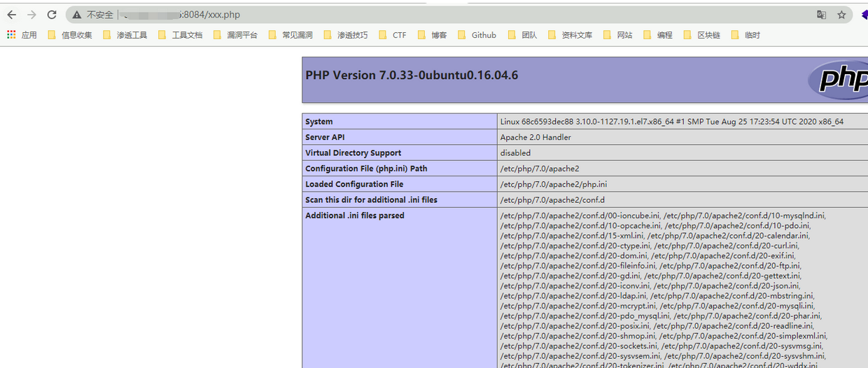Click the browser back arrow
The height and width of the screenshot is (368, 868).
pyautogui.click(x=12, y=15)
